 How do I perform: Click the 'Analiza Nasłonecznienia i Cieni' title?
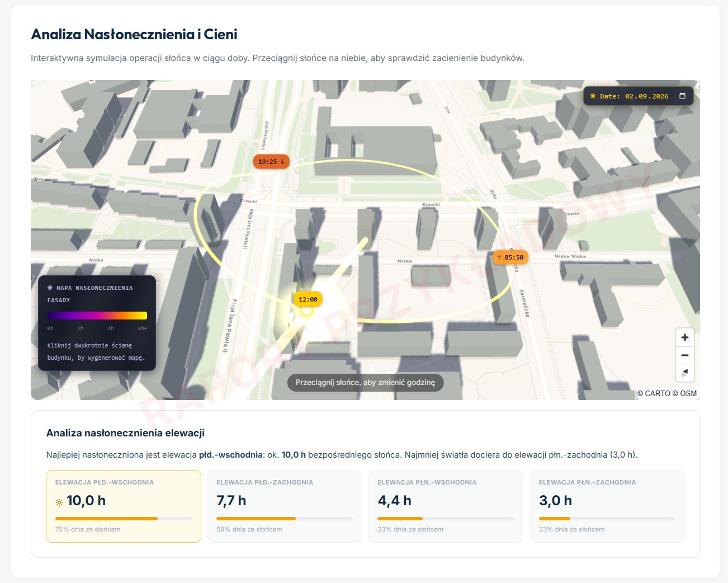pyautogui.click(x=134, y=34)
